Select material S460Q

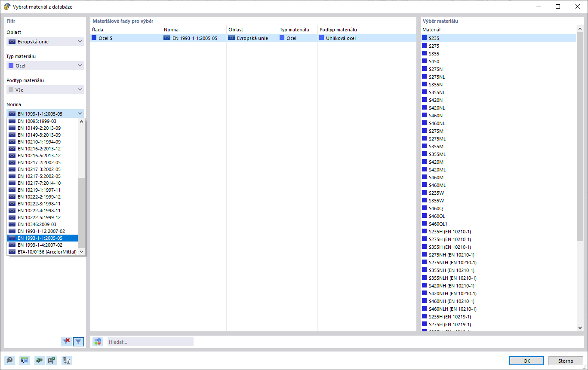tap(499, 208)
